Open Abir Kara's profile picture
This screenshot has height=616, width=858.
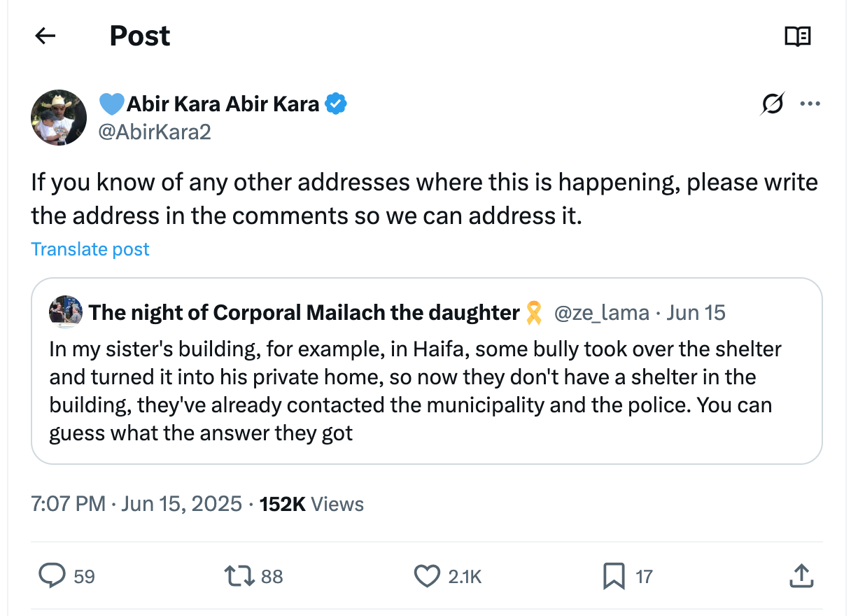click(59, 118)
